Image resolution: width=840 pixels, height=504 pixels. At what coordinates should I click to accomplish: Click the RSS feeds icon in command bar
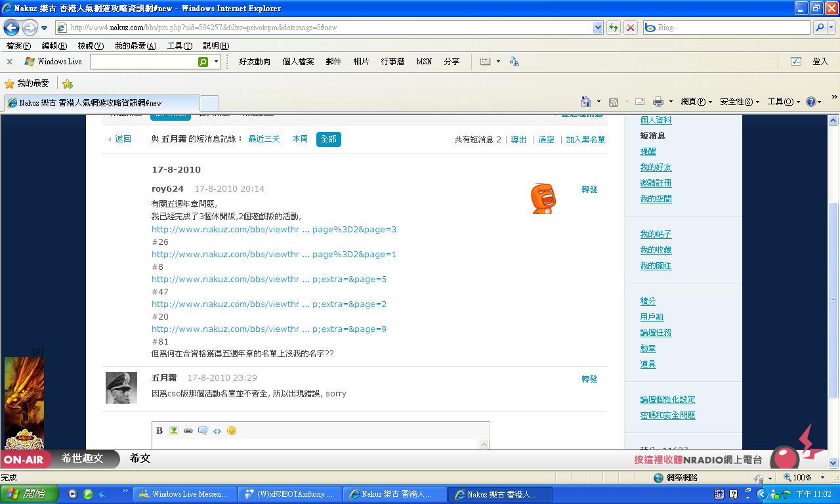[614, 102]
